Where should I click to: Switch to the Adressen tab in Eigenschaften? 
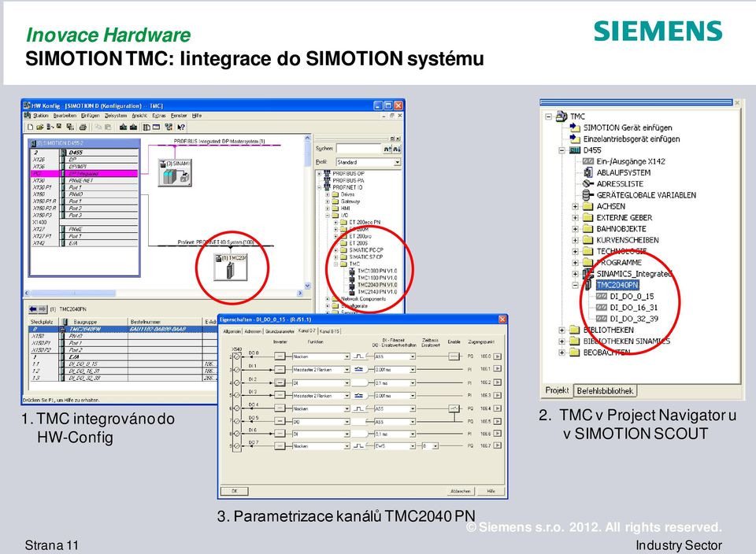[x=253, y=331]
